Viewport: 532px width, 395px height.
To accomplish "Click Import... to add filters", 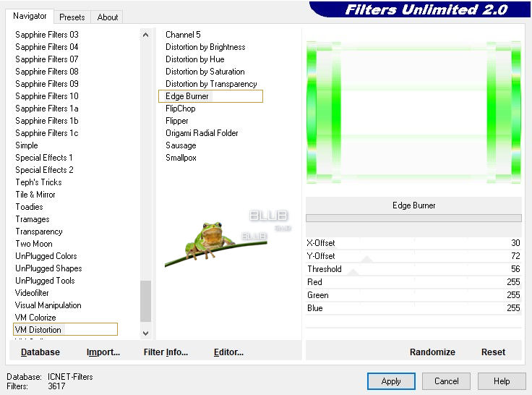I will point(103,352).
